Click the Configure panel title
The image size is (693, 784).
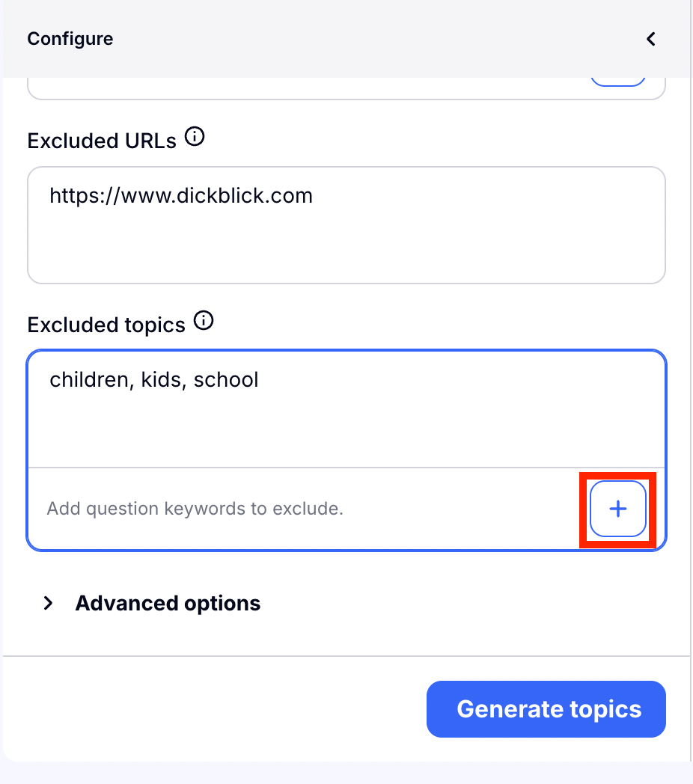click(x=70, y=39)
